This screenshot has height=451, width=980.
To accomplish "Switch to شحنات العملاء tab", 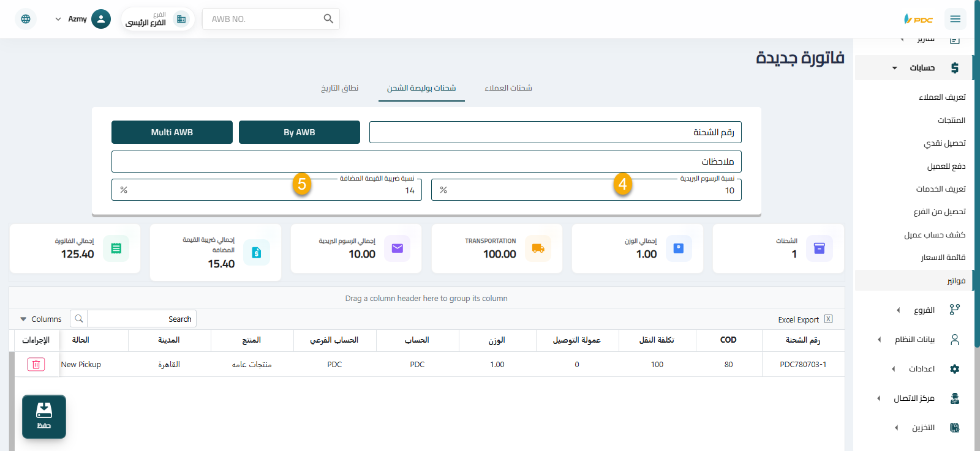I will pos(508,88).
